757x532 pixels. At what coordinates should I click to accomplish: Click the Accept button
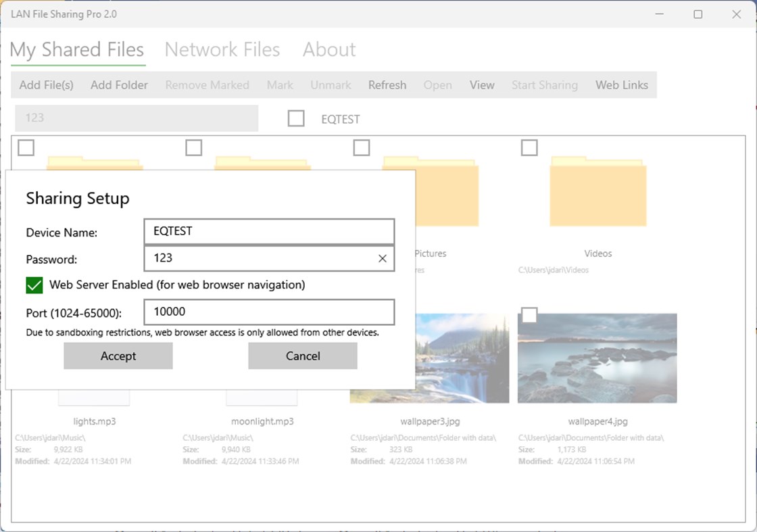coord(118,356)
